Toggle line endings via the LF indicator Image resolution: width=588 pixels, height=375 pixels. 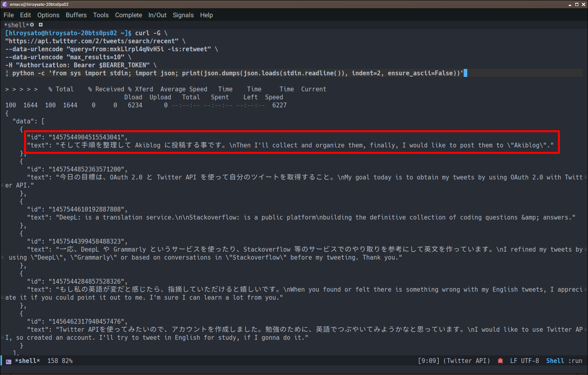point(513,361)
